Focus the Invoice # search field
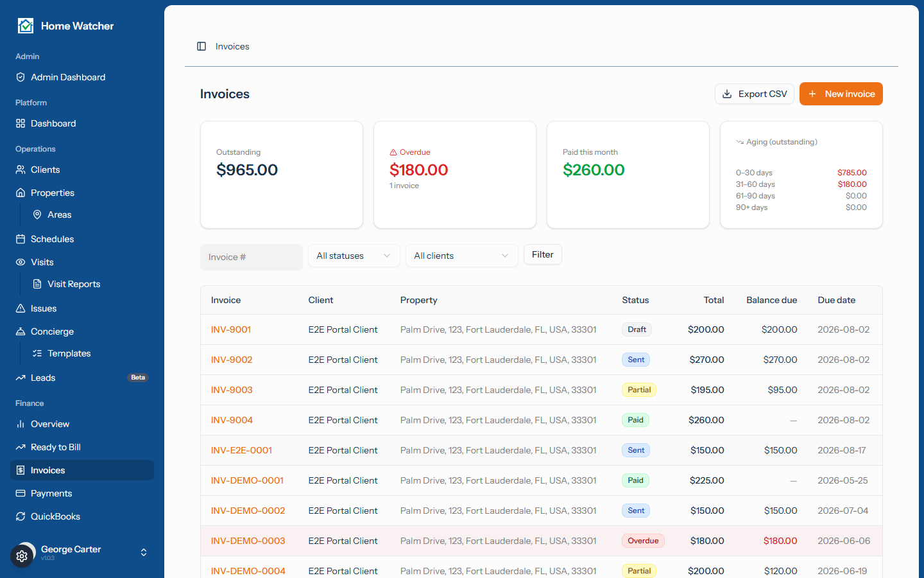The width and height of the screenshot is (924, 578). coord(252,257)
